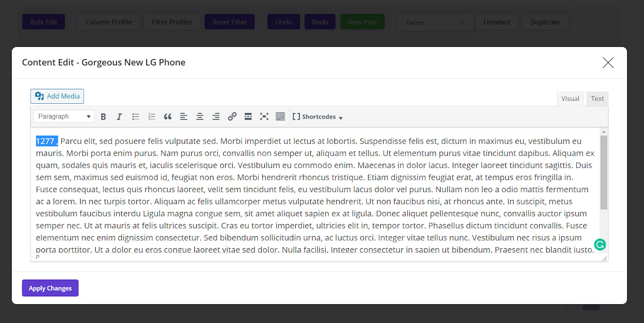Viewport: 644px width, 323px height.
Task: Click the editor's vertical scrollbar thumb
Action: point(603,172)
